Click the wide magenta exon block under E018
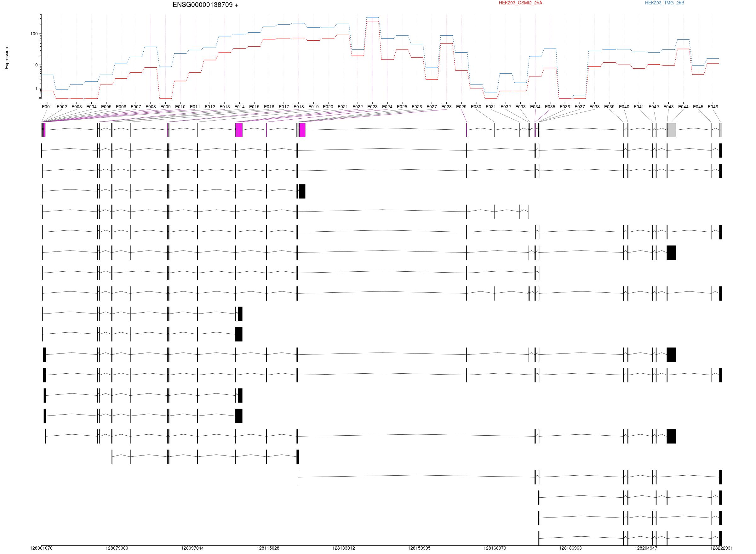Screen dimensions: 756x554 pos(302,130)
